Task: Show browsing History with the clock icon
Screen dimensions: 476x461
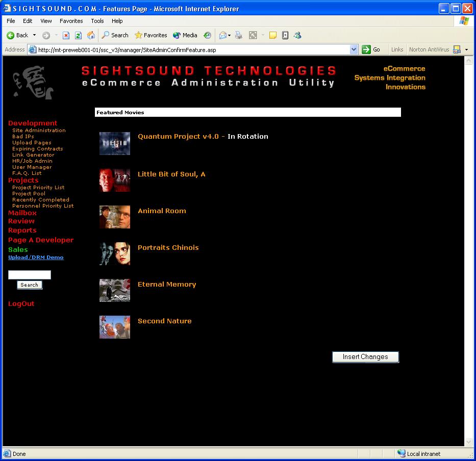Action: [207, 36]
